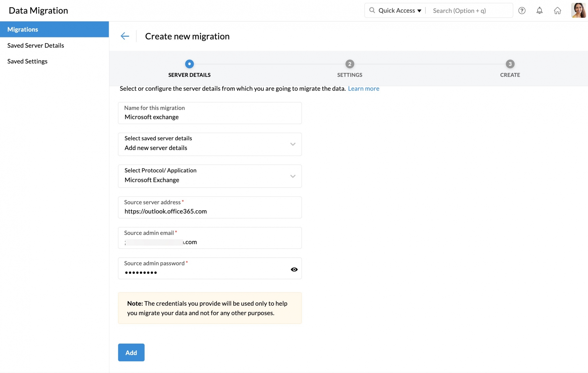
Task: Open the user profile avatar
Action: 578,11
